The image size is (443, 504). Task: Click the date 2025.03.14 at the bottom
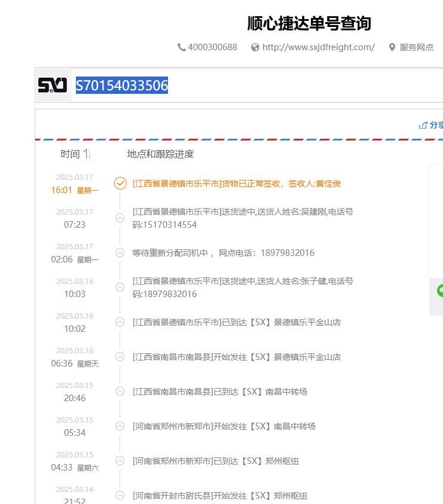[75, 489]
